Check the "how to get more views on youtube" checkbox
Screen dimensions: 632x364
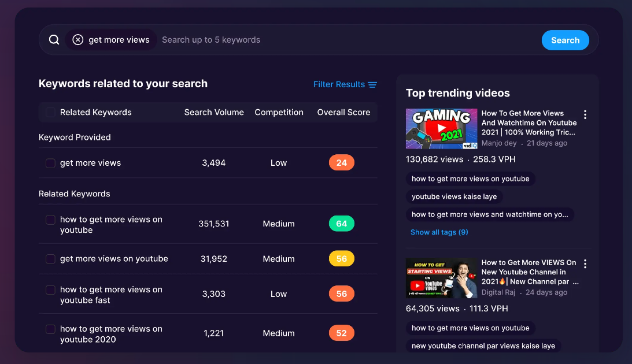pos(50,219)
